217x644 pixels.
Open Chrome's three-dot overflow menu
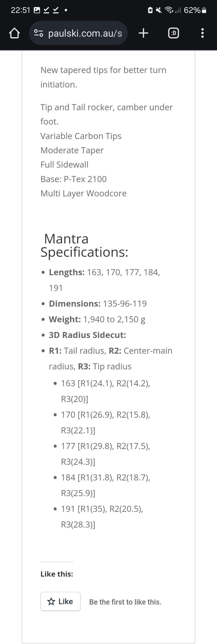tap(203, 33)
